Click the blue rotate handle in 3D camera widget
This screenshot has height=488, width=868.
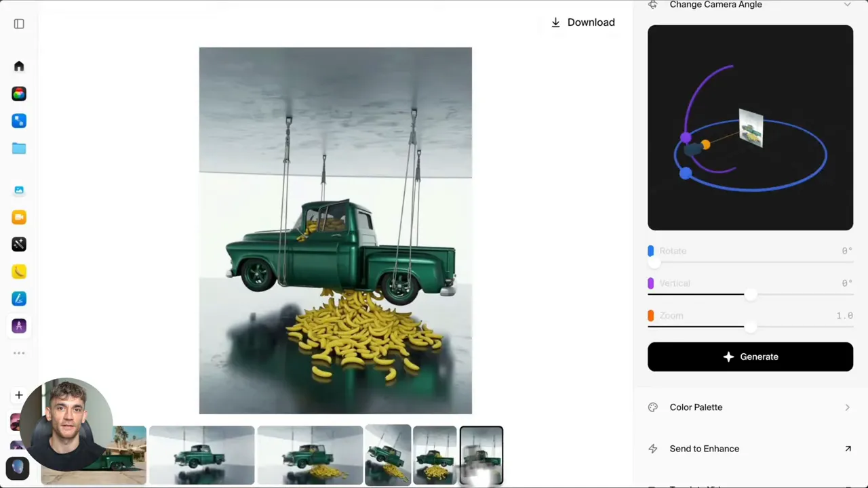[x=686, y=174]
